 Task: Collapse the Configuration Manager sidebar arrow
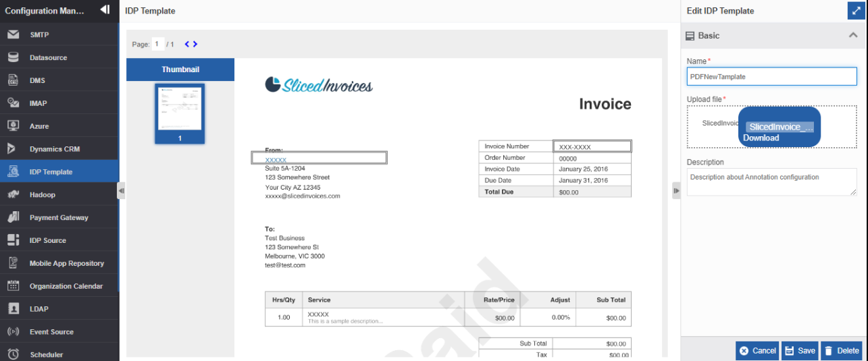104,9
